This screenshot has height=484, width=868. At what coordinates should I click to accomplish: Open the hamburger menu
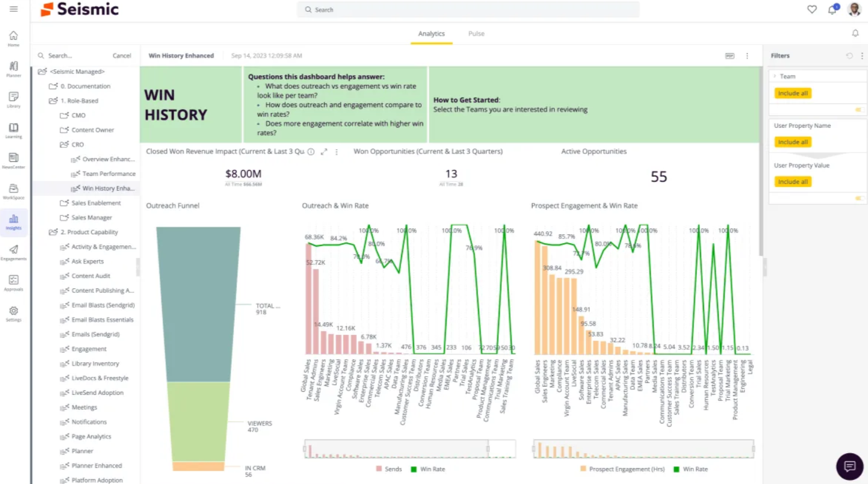click(14, 9)
